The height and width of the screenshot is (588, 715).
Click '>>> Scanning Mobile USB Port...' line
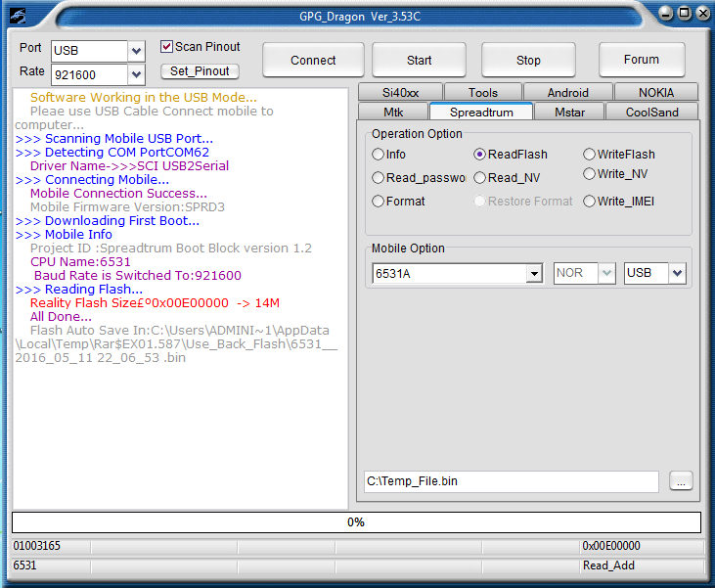(114, 139)
